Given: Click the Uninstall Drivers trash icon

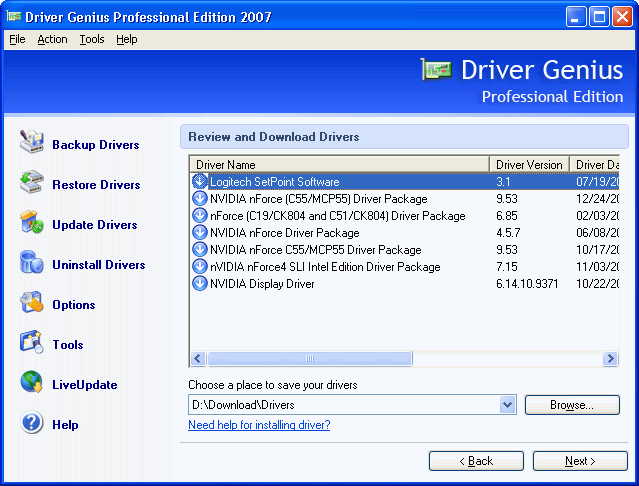Looking at the screenshot, I should (32, 264).
